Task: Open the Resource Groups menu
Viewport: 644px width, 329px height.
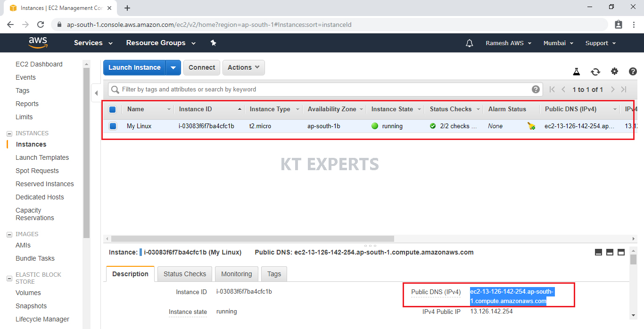Action: point(161,43)
